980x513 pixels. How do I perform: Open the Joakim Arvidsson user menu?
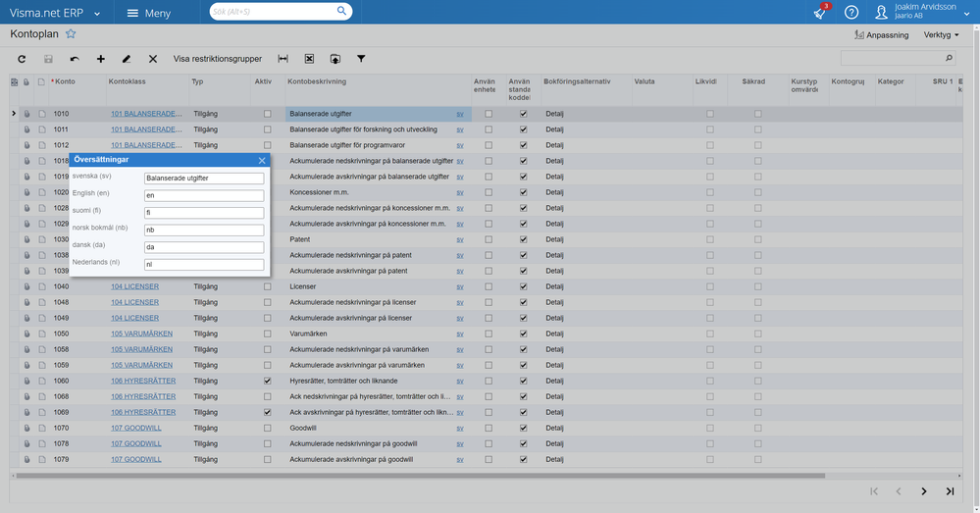[x=921, y=12]
